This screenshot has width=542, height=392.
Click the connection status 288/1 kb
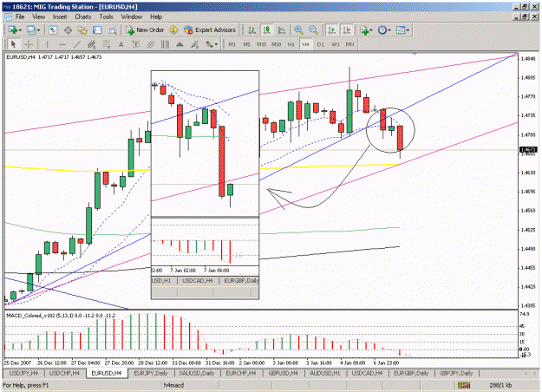tap(500, 385)
